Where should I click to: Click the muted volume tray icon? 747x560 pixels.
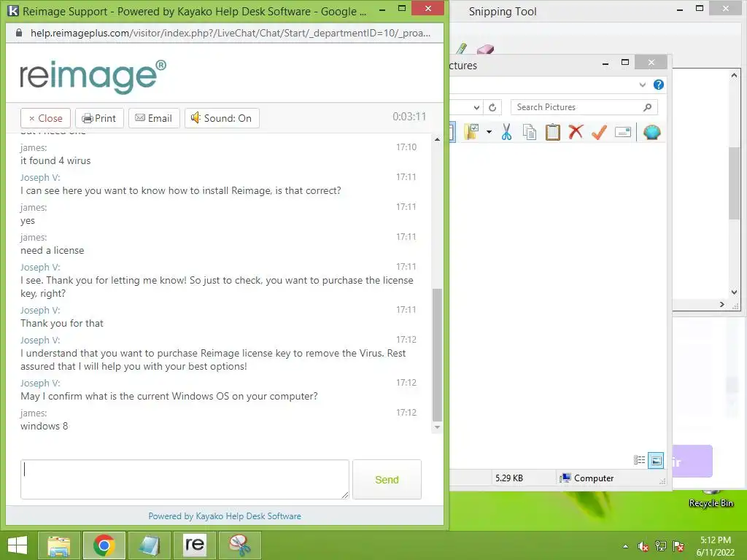pyautogui.click(x=643, y=546)
